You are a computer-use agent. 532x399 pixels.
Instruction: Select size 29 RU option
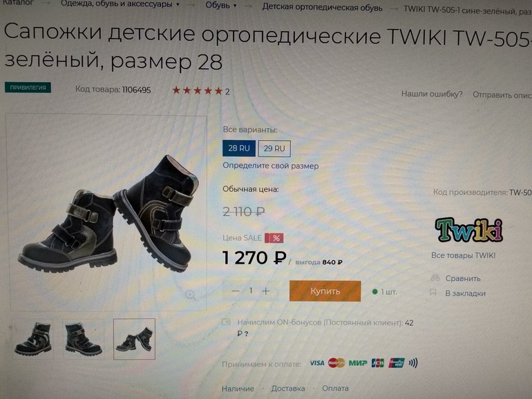pos(274,148)
